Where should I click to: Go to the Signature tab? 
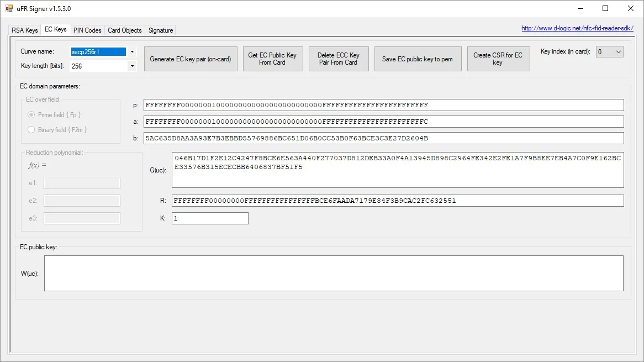pyautogui.click(x=161, y=30)
